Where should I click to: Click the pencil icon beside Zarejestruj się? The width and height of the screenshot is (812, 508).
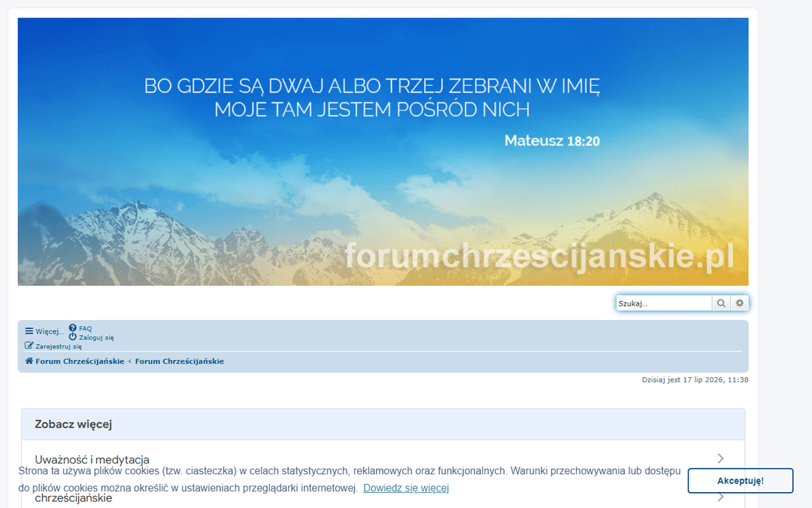(x=29, y=345)
